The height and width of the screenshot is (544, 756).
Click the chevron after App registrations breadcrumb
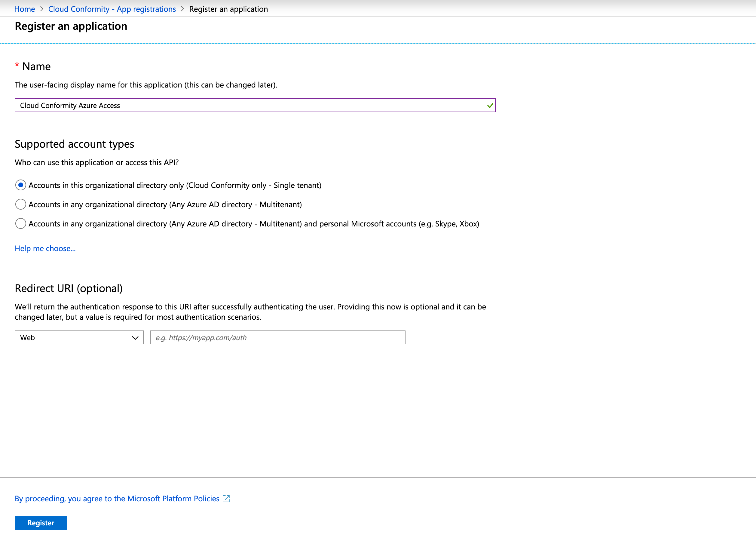click(182, 9)
